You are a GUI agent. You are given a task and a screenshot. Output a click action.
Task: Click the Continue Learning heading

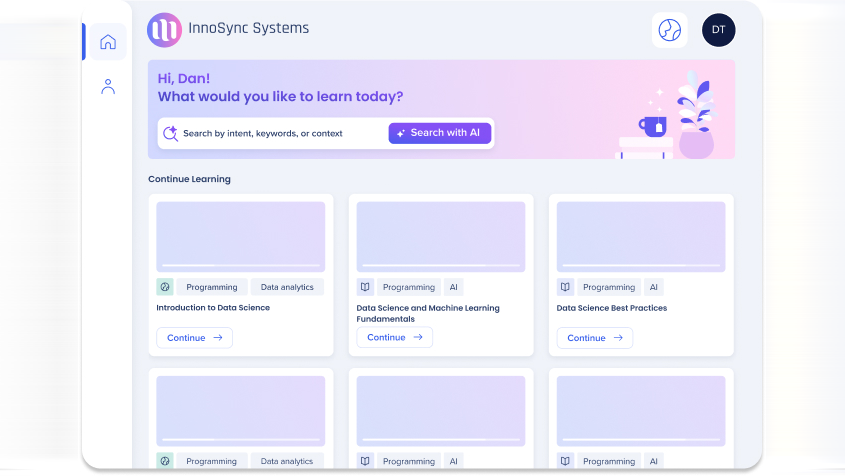point(189,179)
